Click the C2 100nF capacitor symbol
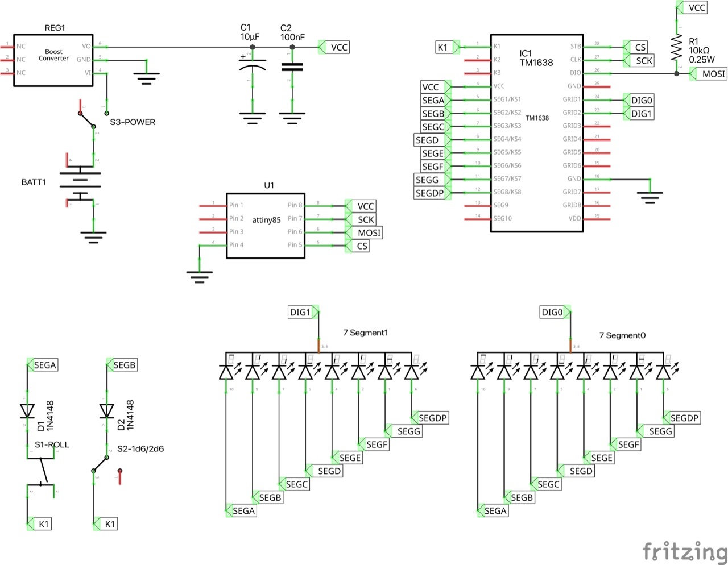The height and width of the screenshot is (565, 728). click(x=292, y=67)
